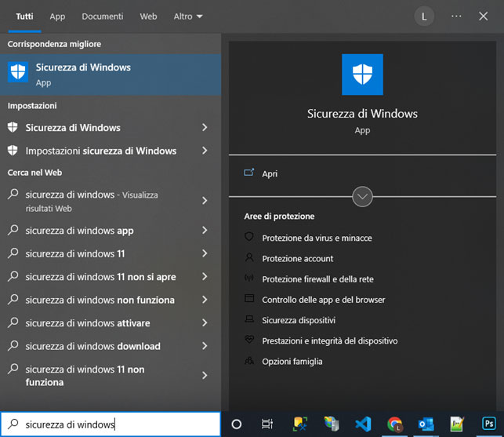
Task: Expand the 'sicurezza di windows download' suggestion arrow
Action: tap(205, 346)
